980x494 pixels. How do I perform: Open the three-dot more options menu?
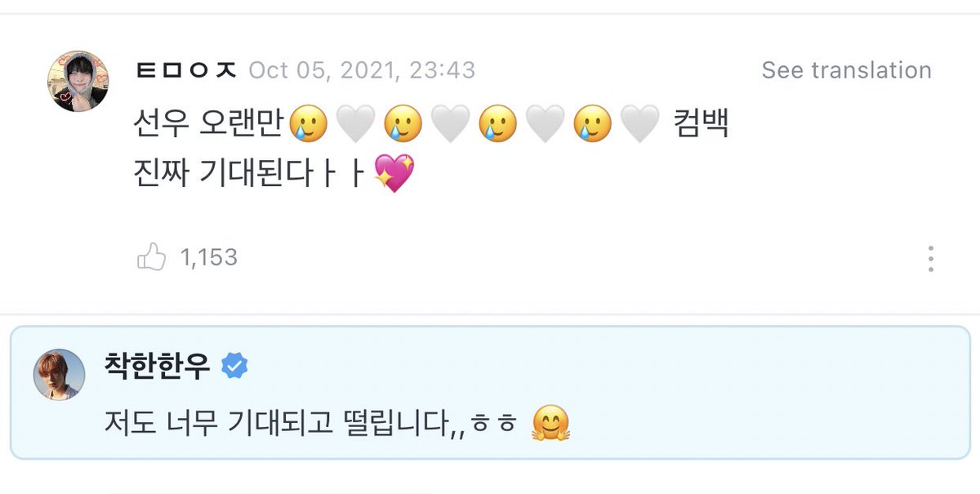point(931,258)
